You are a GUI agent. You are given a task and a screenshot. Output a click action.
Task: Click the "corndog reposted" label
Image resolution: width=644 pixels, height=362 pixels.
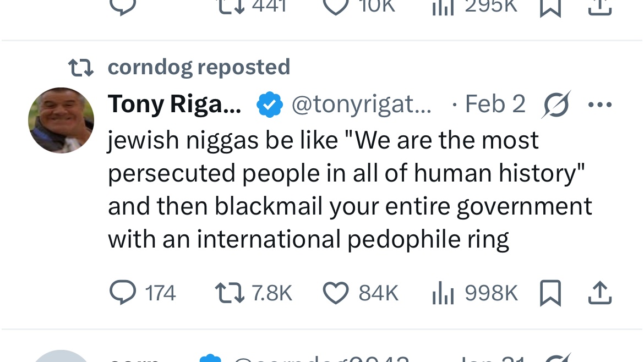[199, 67]
